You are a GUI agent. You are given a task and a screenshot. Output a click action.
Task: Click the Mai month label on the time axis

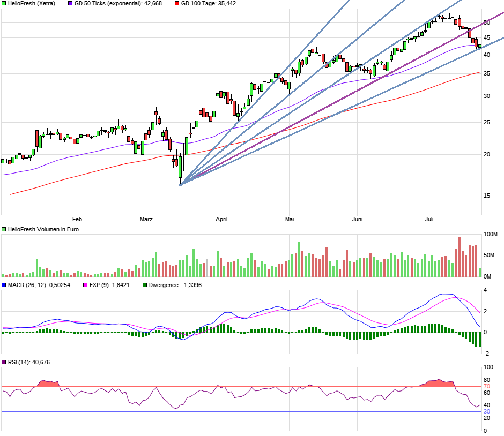pyautogui.click(x=290, y=219)
